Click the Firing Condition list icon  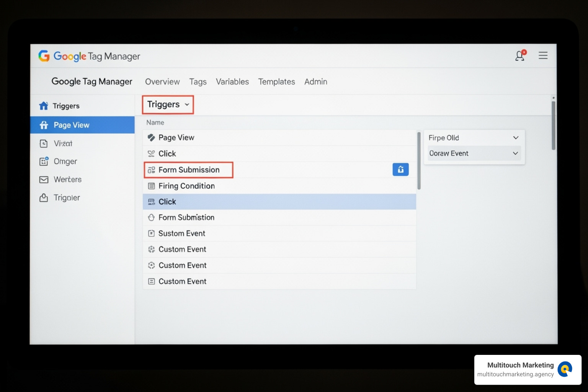(152, 186)
